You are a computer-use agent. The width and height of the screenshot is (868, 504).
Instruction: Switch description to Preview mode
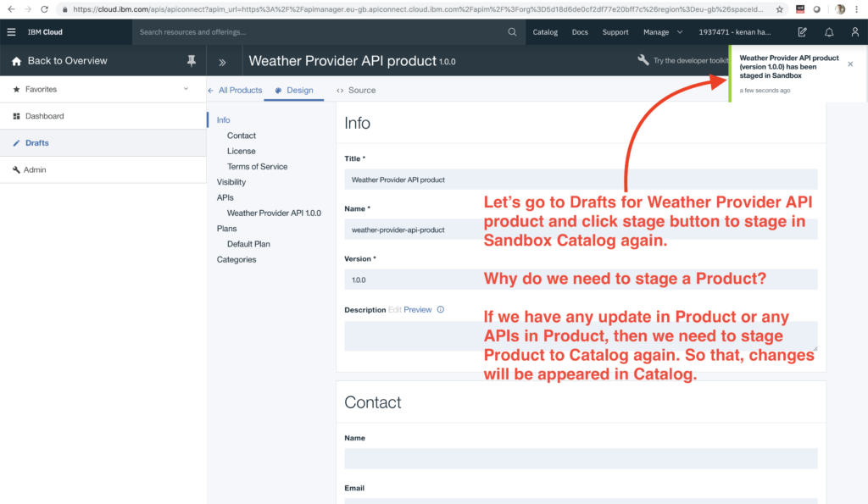tap(417, 310)
